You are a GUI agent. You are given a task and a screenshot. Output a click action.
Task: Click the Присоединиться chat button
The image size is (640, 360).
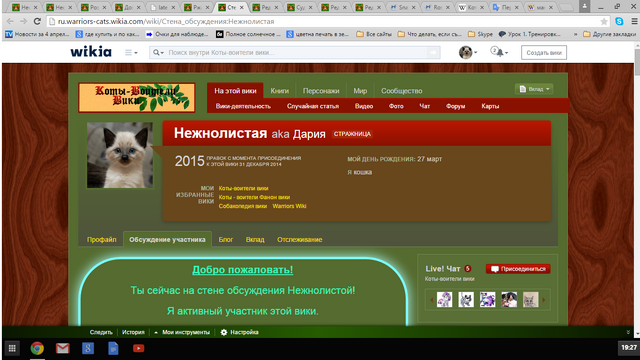[518, 269]
